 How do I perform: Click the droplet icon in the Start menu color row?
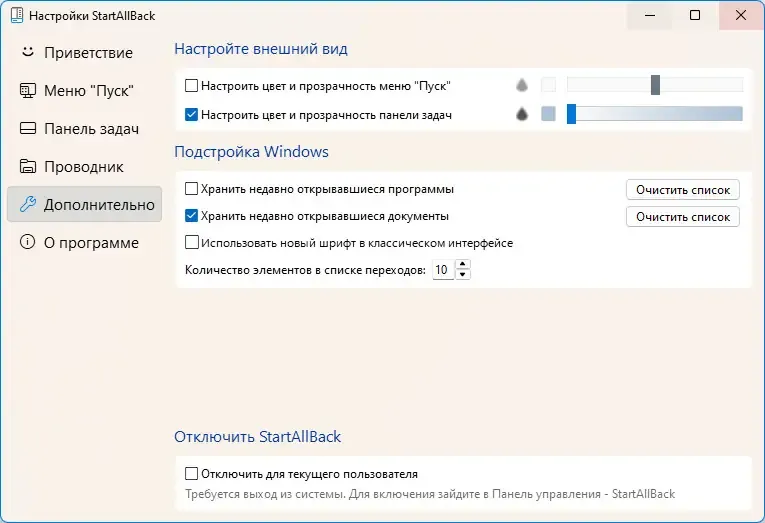pyautogui.click(x=521, y=86)
